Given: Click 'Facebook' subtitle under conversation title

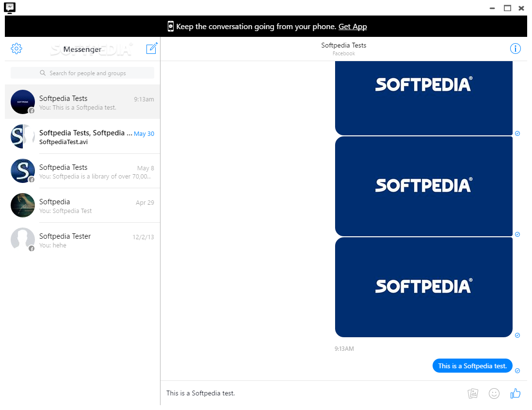Looking at the screenshot, I should pos(344,54).
